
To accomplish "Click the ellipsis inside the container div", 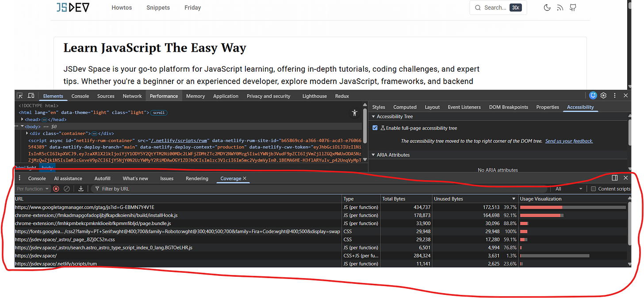I will 94,134.
